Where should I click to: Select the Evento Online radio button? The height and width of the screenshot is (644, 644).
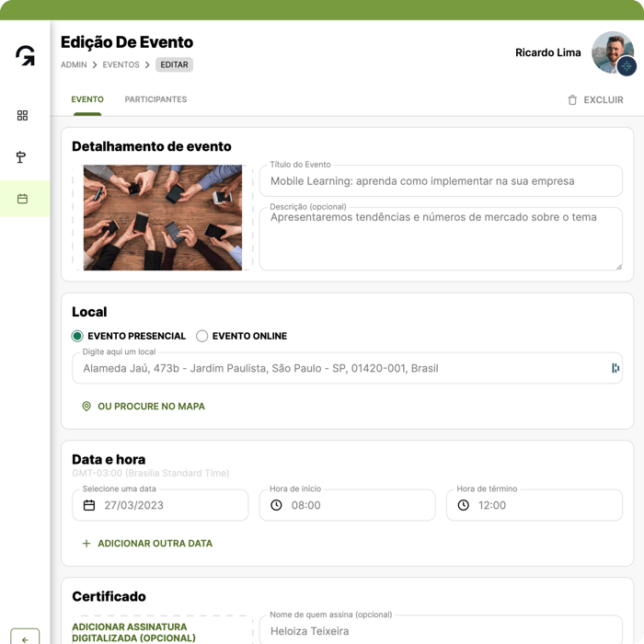point(201,336)
